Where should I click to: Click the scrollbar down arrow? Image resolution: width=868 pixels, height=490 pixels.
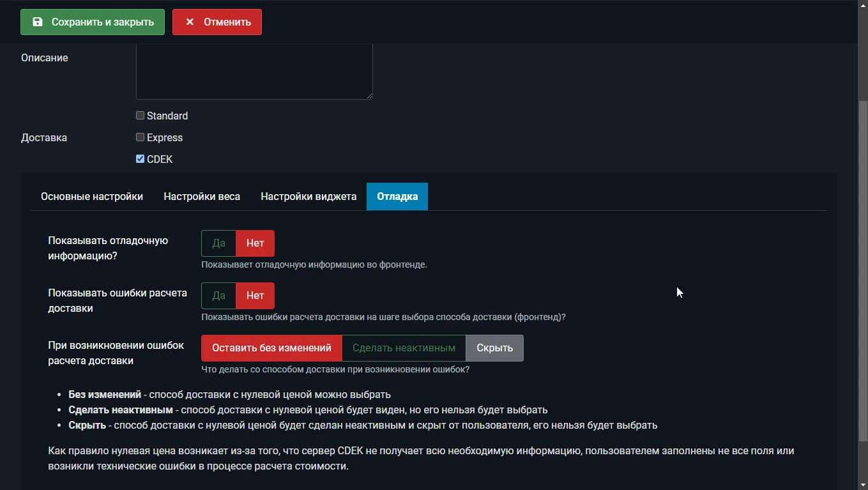[863, 484]
